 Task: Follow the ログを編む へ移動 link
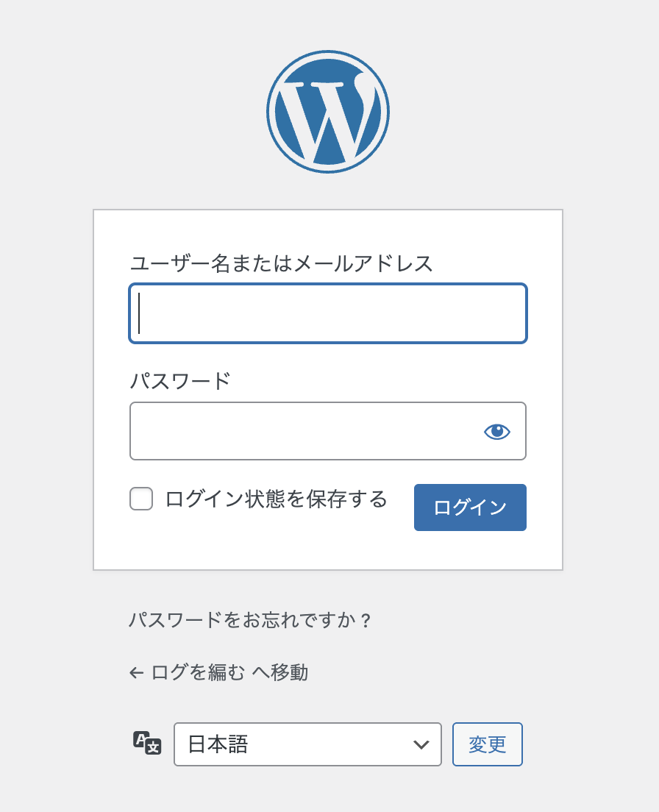pos(218,673)
